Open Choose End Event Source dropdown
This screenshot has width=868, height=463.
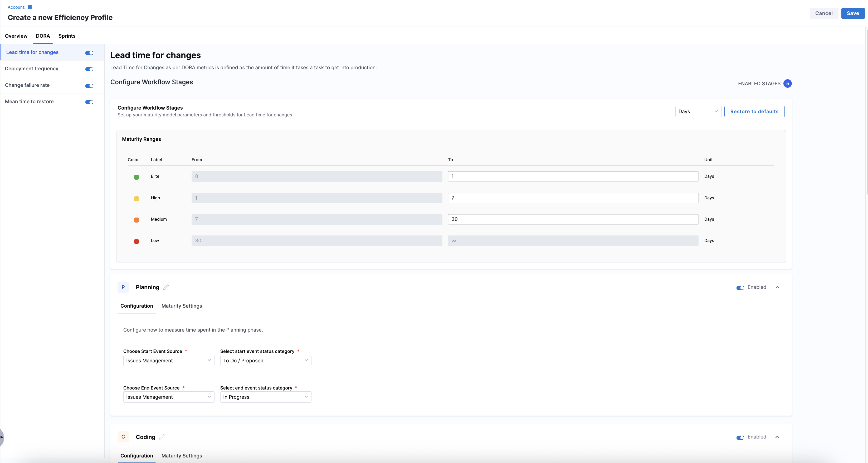tap(168, 397)
